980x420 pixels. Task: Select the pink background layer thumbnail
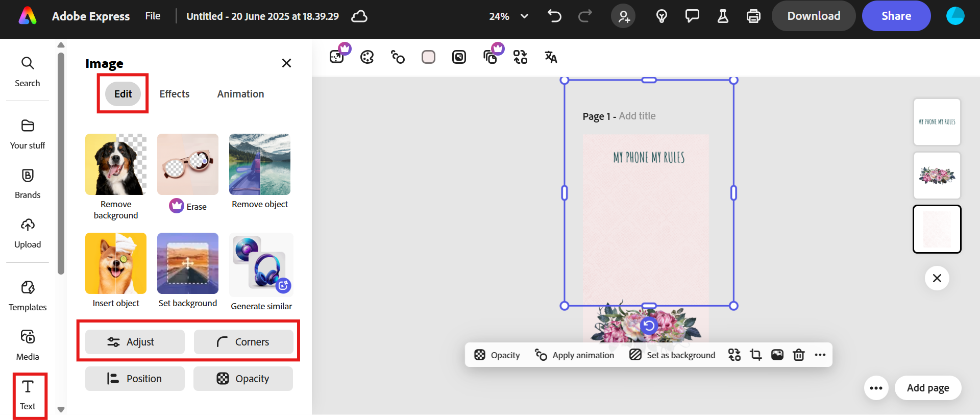click(937, 229)
